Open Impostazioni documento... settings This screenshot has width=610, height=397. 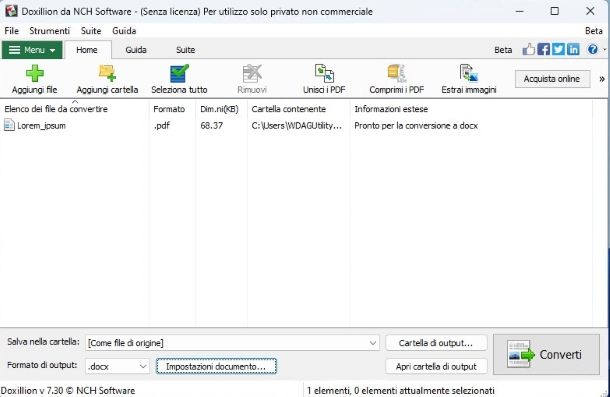coord(216,366)
